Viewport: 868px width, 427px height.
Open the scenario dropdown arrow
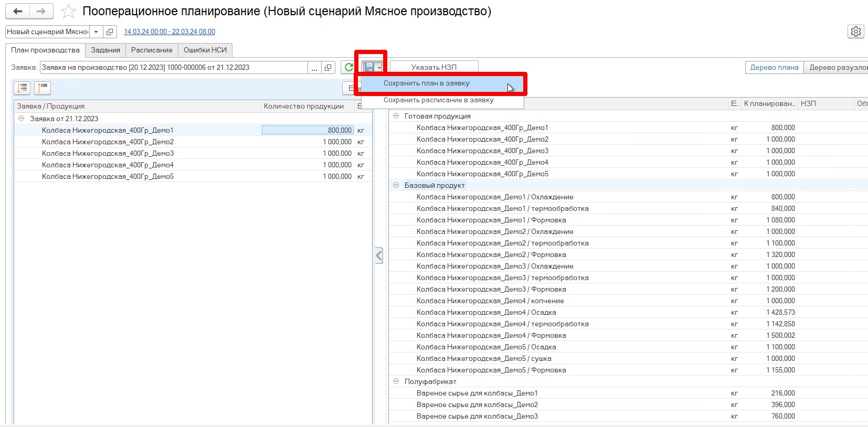pos(96,32)
